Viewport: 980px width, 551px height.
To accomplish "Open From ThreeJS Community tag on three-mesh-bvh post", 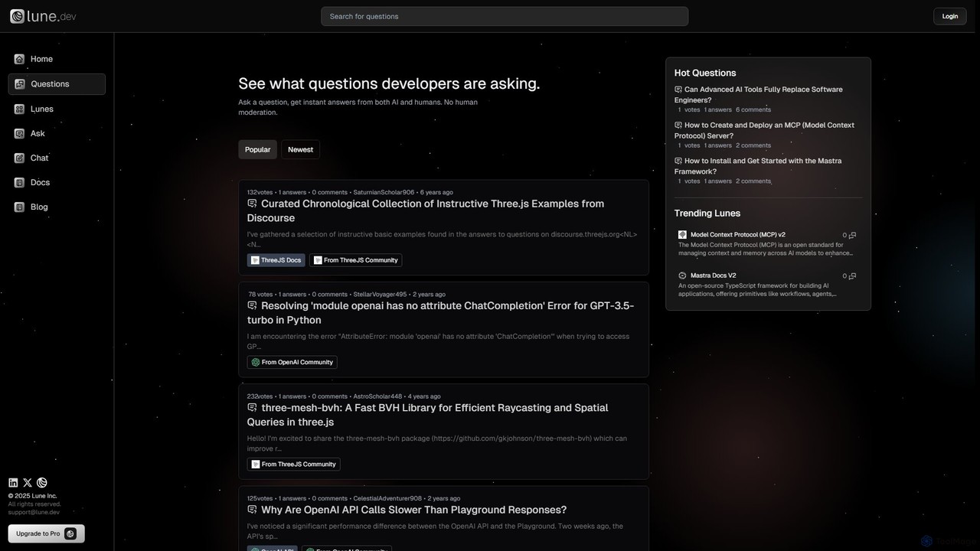I will (x=293, y=464).
